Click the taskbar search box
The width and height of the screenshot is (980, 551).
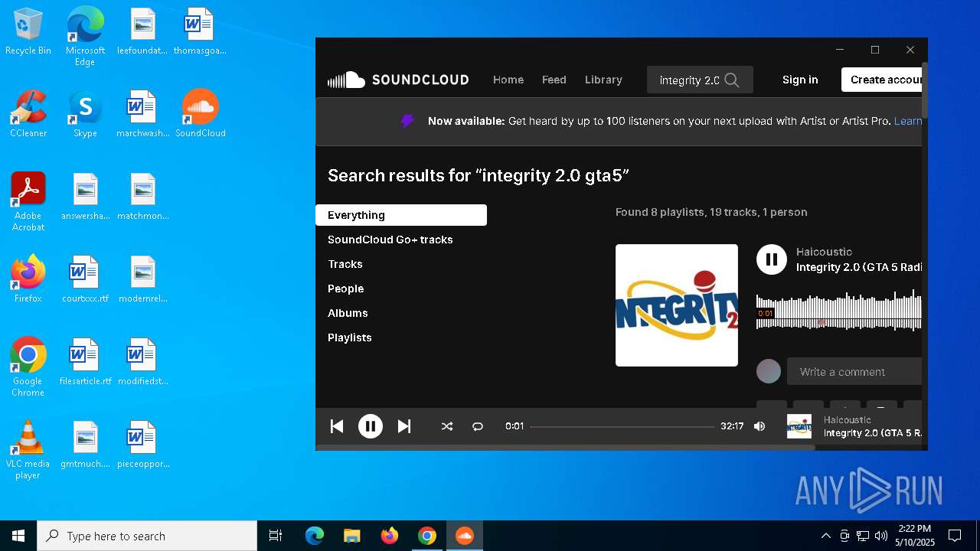(147, 536)
